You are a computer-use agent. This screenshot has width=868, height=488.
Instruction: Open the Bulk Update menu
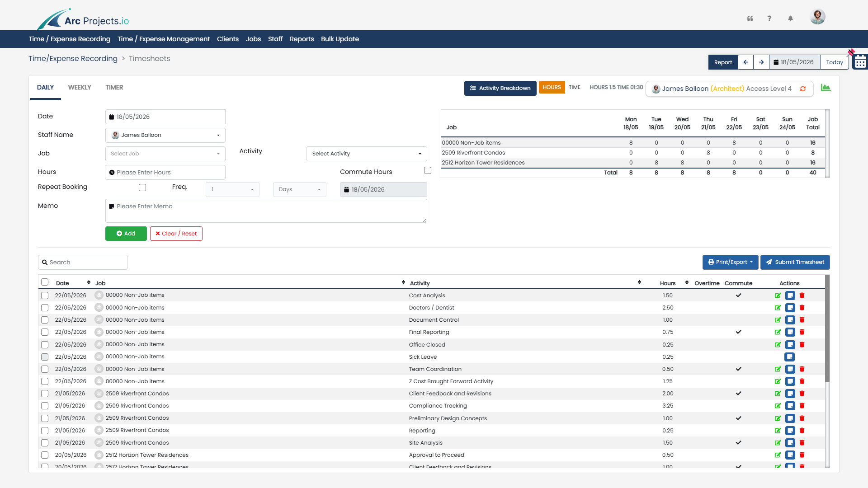pos(340,39)
